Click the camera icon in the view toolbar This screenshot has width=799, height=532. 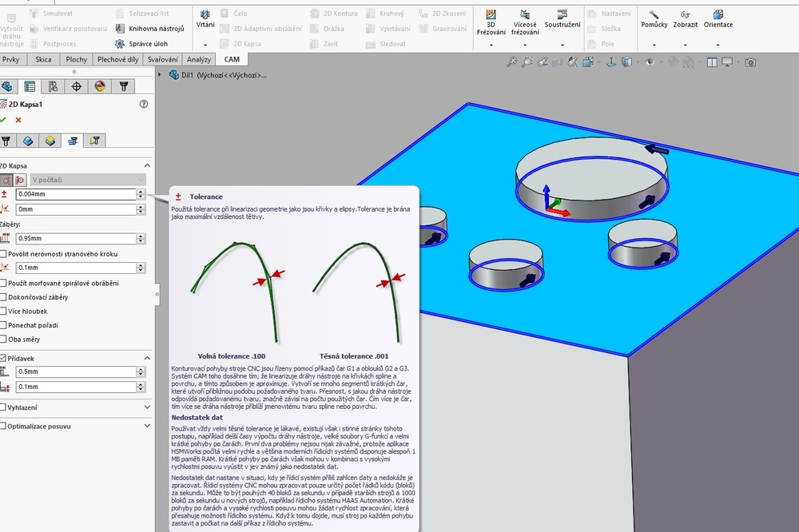[x=750, y=62]
